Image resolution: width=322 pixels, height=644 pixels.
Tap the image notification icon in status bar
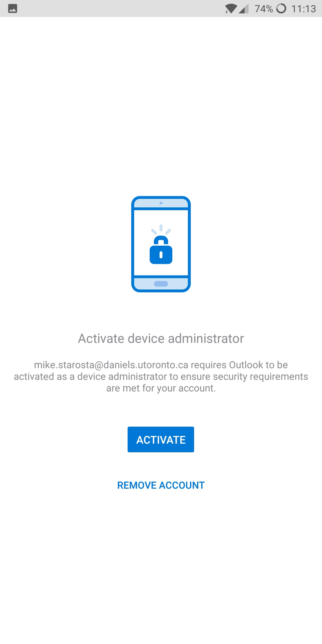tap(13, 9)
